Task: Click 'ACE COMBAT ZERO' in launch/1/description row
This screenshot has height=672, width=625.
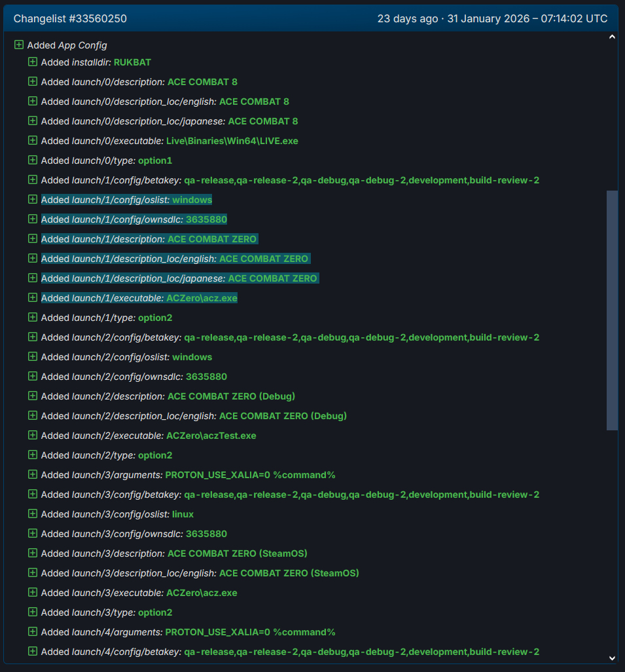Action: click(211, 239)
